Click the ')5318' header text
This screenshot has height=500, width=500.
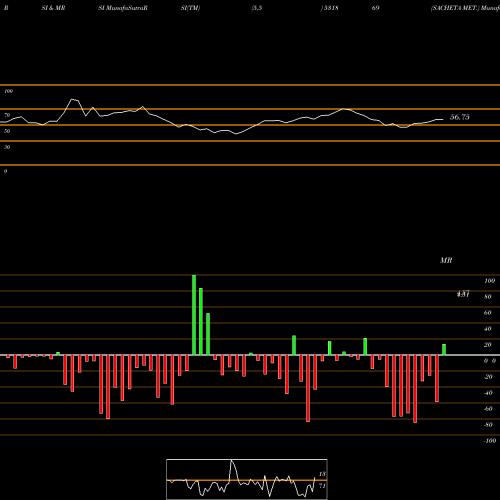329,8
